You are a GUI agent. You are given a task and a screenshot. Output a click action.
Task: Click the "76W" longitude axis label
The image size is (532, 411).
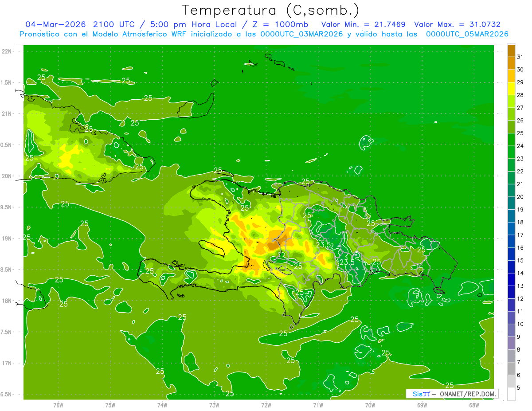[x=58, y=405]
